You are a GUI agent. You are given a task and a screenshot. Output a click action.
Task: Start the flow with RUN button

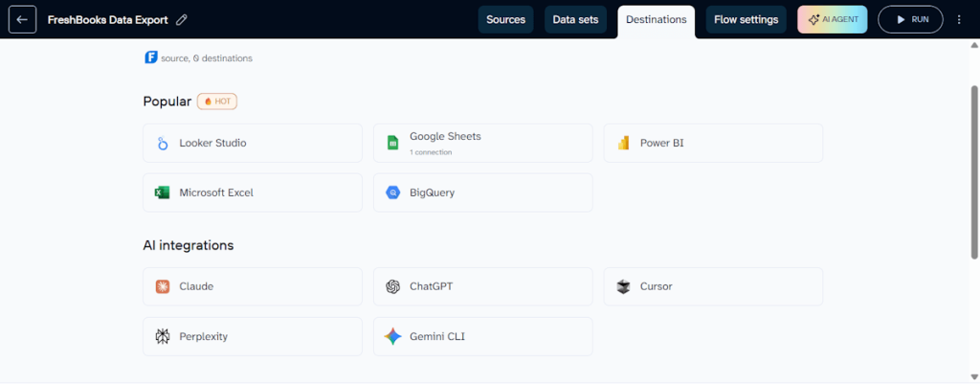point(911,19)
